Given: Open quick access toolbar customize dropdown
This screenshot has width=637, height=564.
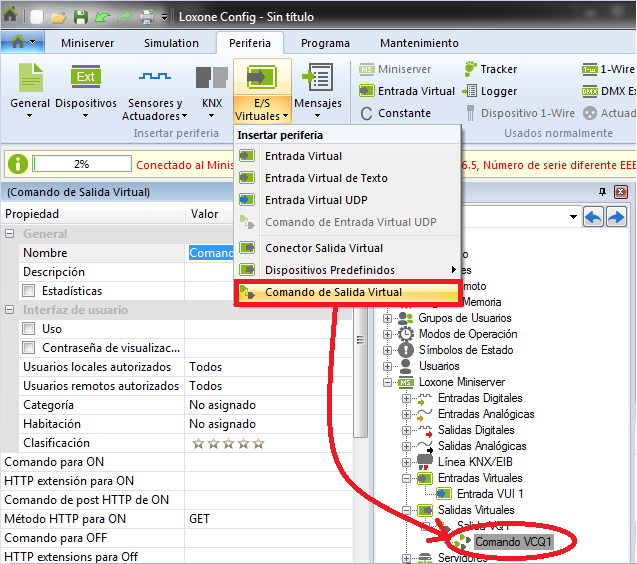Looking at the screenshot, I should (164, 17).
